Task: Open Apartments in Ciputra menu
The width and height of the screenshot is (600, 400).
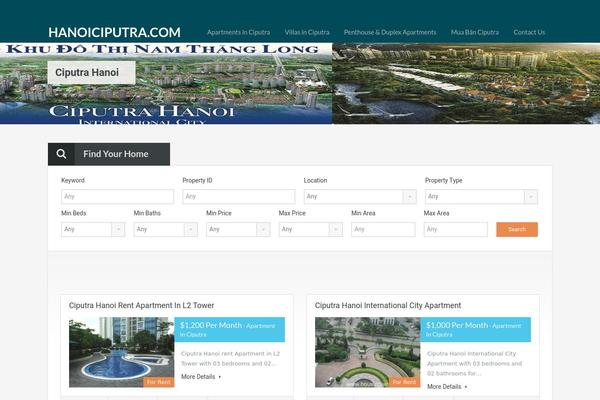Action: pos(238,33)
